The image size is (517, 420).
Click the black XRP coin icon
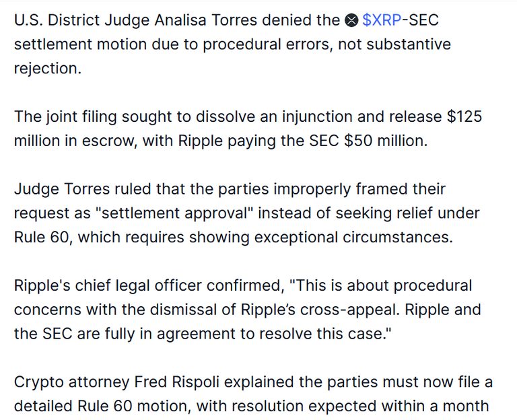point(351,21)
